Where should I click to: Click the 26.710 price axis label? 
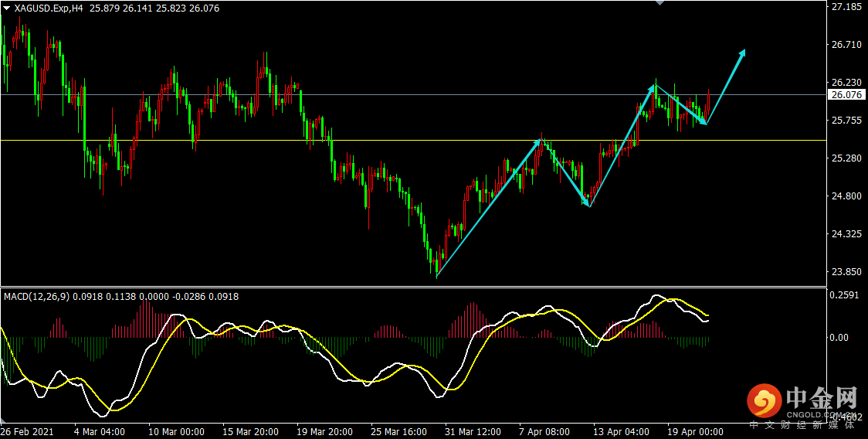(847, 45)
